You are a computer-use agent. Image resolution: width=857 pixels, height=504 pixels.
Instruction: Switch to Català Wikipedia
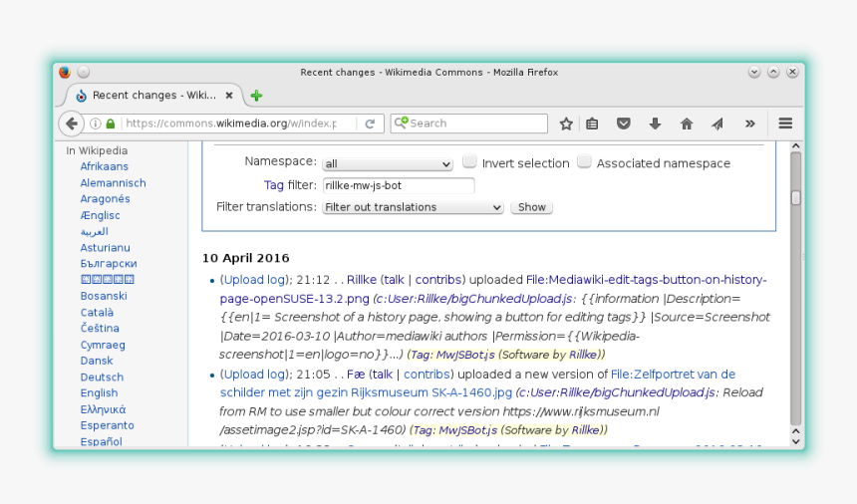97,313
